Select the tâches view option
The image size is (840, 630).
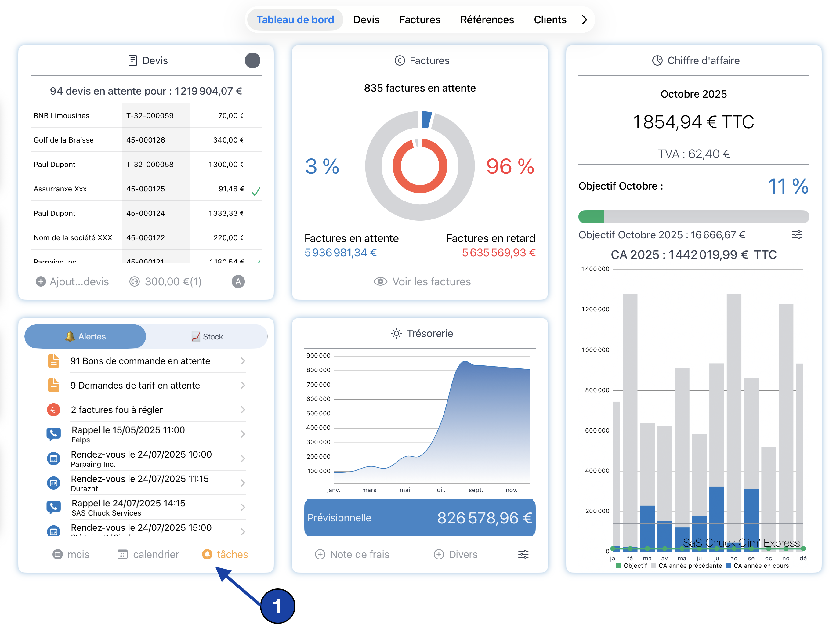tap(225, 554)
